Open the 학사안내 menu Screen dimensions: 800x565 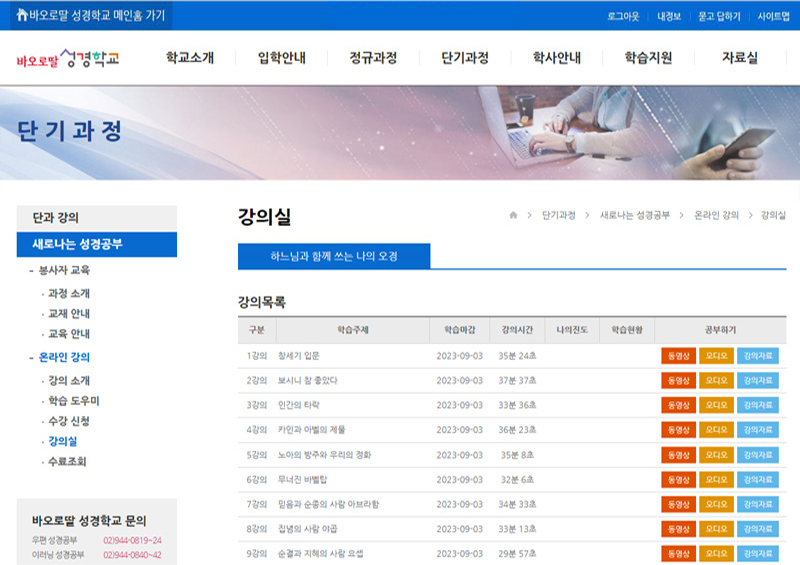pos(557,58)
